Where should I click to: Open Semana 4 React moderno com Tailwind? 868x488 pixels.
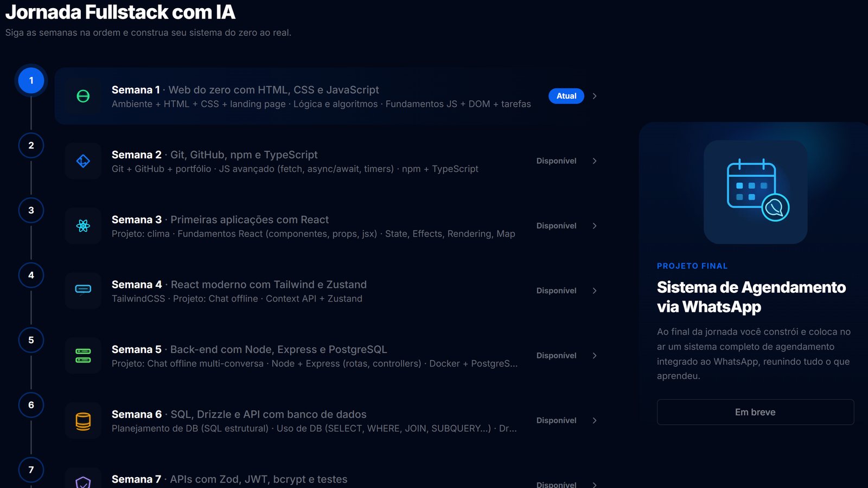(239, 285)
